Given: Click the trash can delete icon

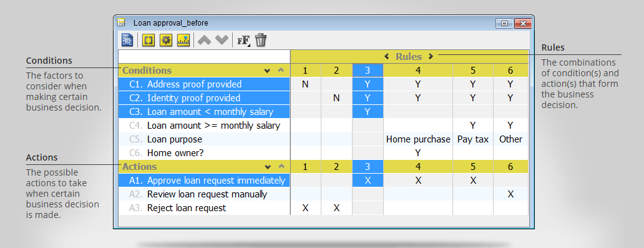Looking at the screenshot, I should (261, 40).
